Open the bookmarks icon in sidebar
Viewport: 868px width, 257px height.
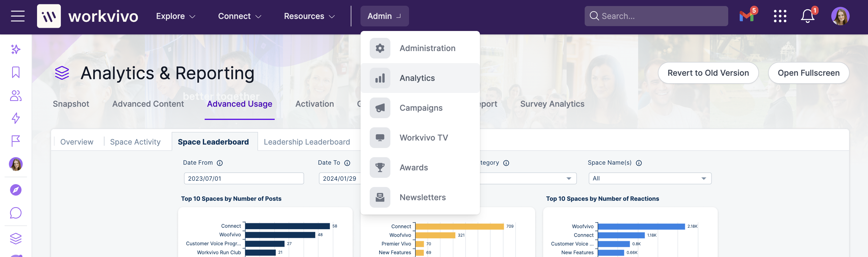pyautogui.click(x=16, y=72)
